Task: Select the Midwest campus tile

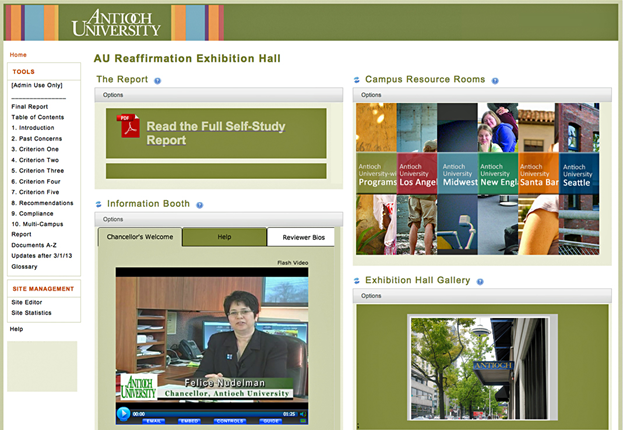Action: (458, 179)
